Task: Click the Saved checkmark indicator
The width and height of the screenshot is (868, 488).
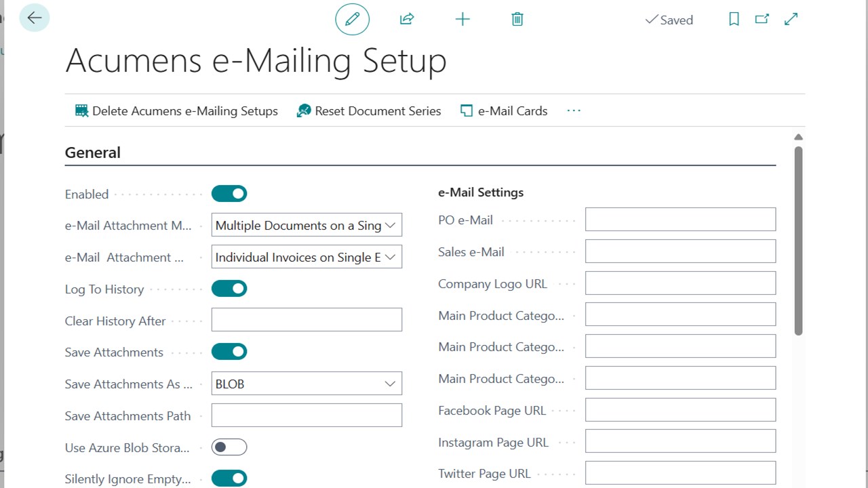Action: [x=669, y=20]
